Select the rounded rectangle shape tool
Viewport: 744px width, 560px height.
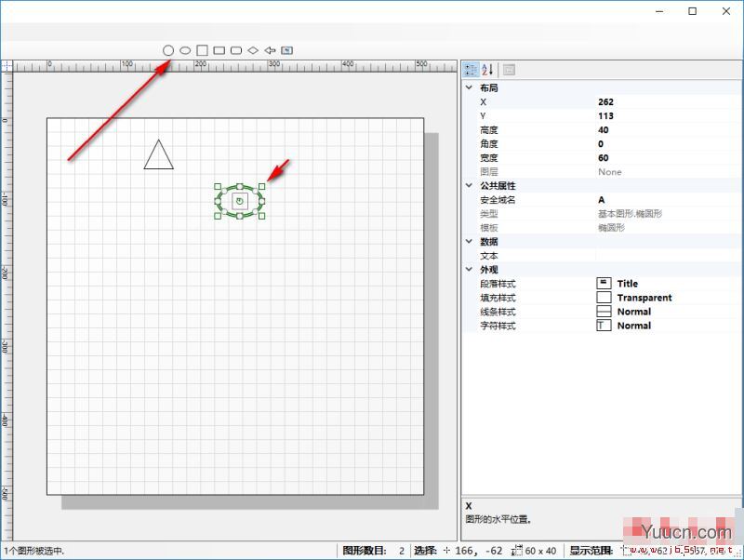click(x=236, y=50)
